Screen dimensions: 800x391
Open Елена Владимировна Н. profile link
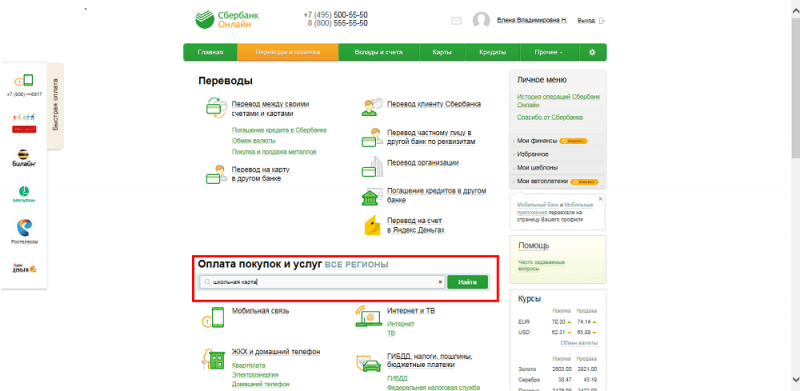(x=532, y=20)
